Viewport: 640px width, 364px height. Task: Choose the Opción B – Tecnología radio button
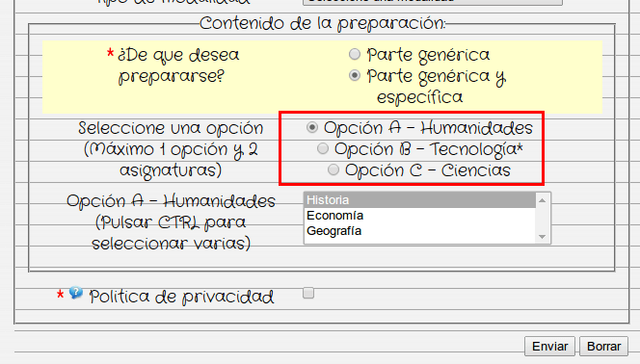tap(323, 149)
